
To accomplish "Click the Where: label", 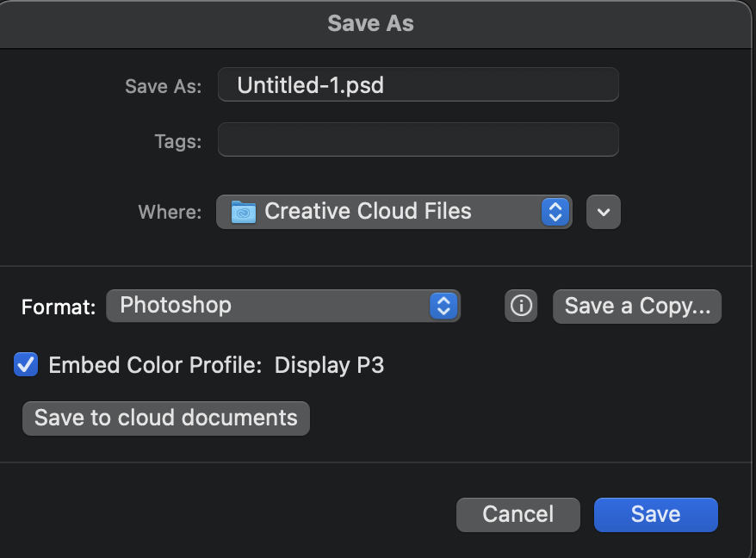I will click(x=170, y=212).
